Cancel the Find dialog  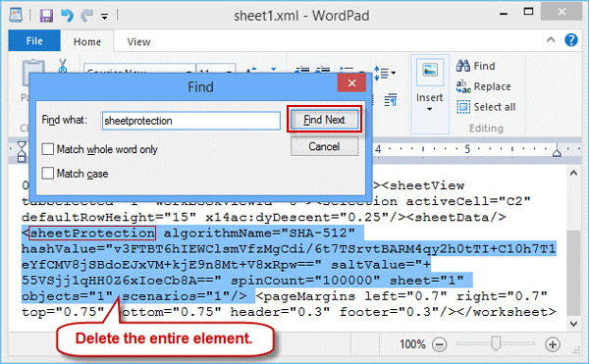pyautogui.click(x=324, y=146)
